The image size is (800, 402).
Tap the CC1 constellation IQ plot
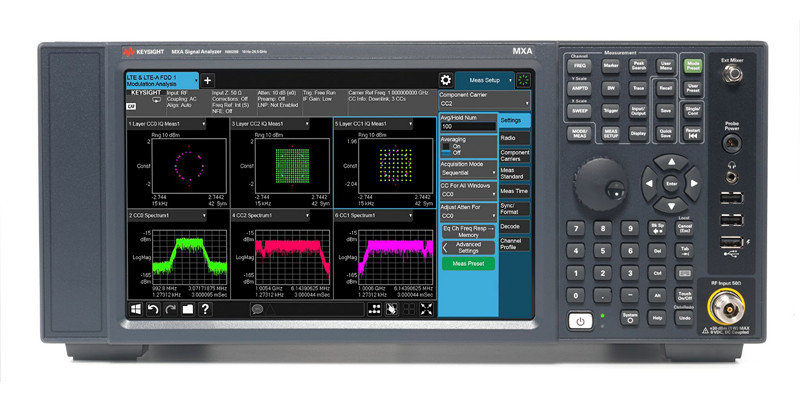(395, 166)
